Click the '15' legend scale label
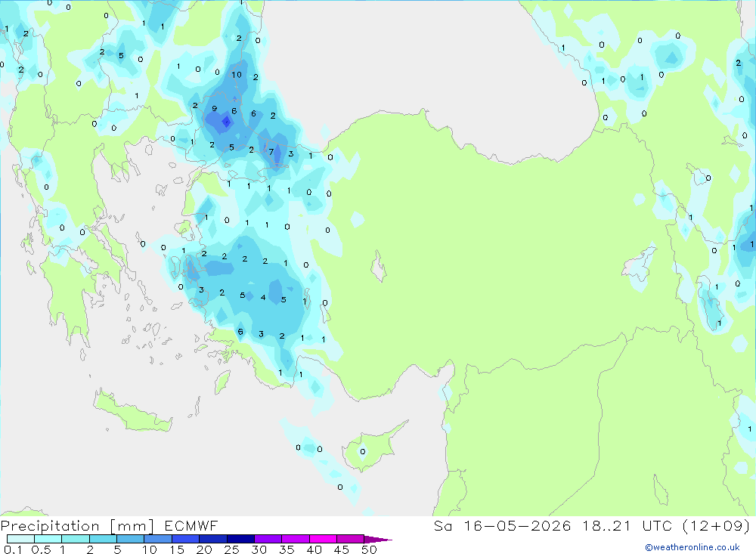The width and height of the screenshot is (756, 554). [177, 549]
